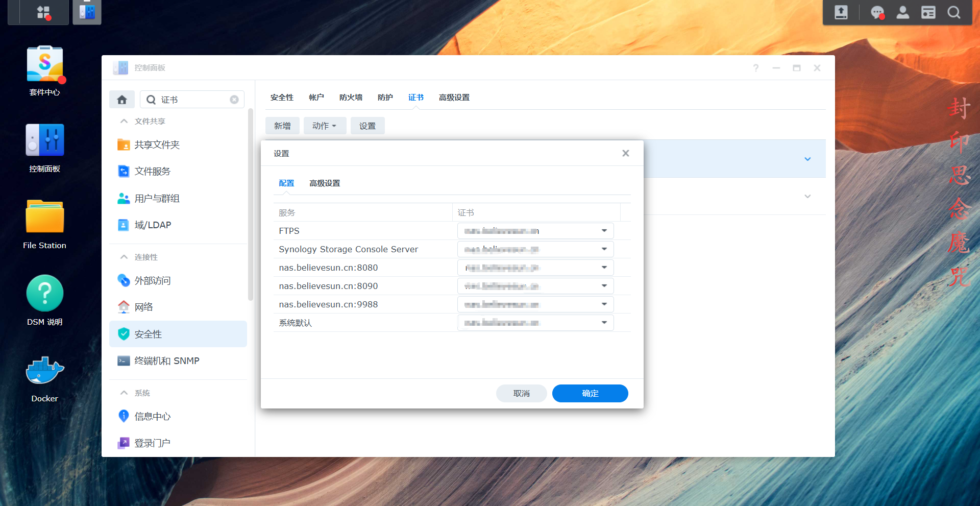
Task: Open Login Portal in the sidebar
Action: 178,443
